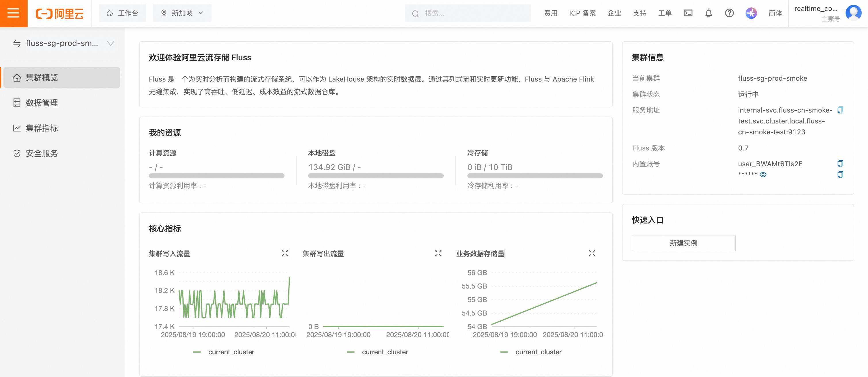Copy the built-in account password

(x=840, y=174)
